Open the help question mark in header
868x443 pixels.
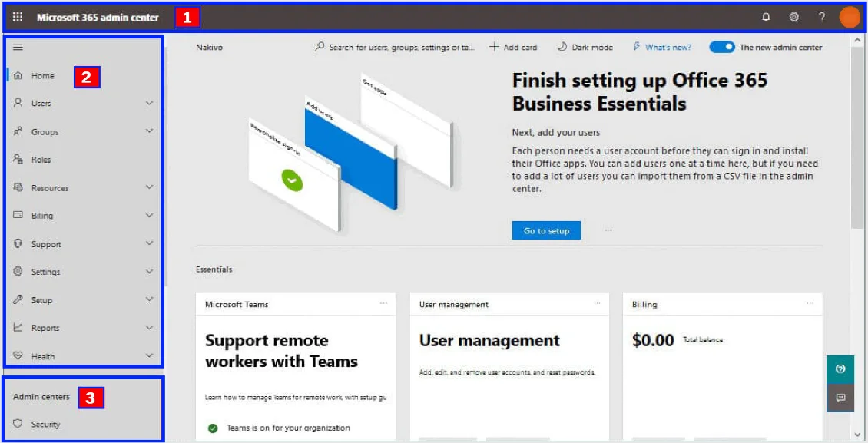pos(822,17)
